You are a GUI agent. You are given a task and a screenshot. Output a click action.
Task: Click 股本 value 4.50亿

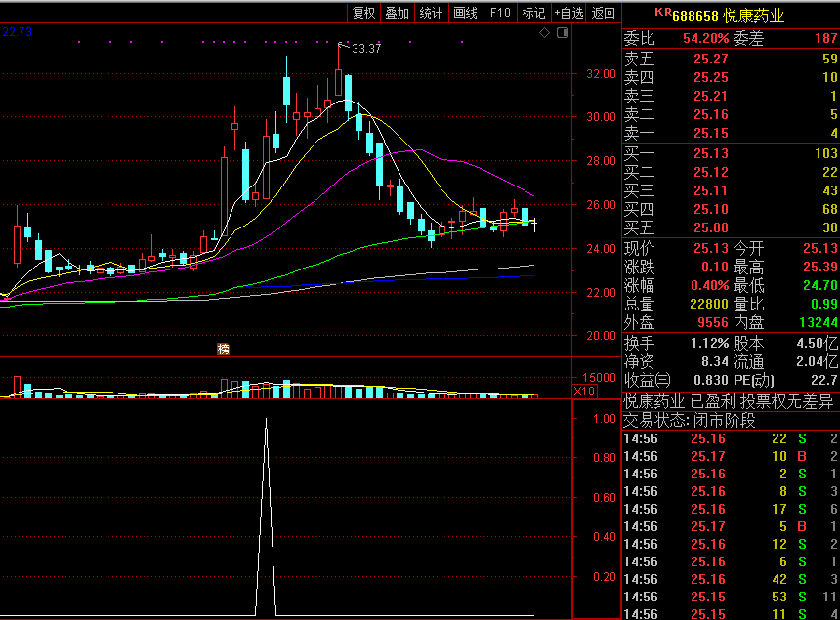pos(817,343)
